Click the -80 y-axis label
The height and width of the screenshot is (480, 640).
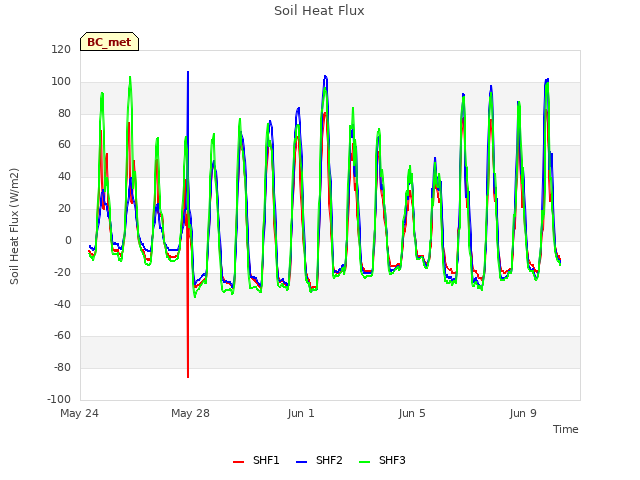(x=62, y=367)
